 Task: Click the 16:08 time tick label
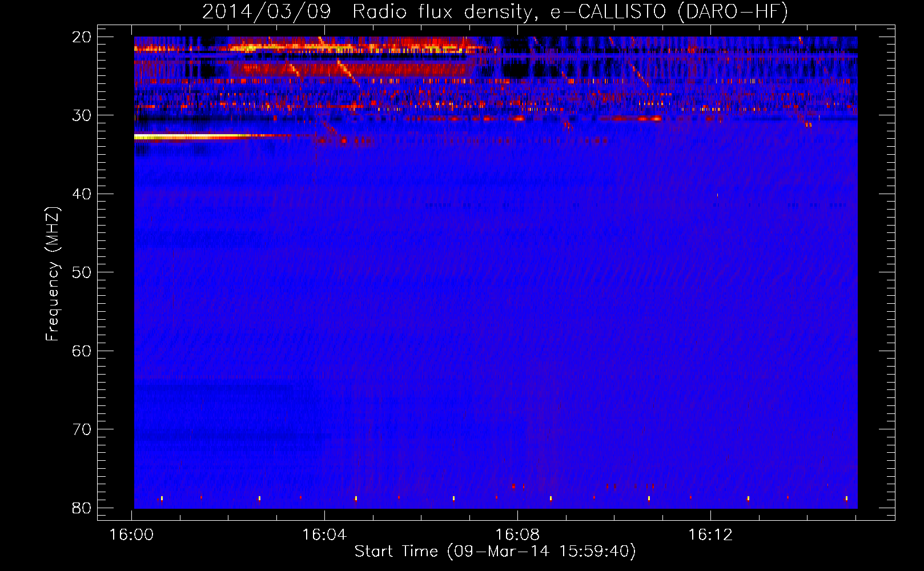[518, 535]
